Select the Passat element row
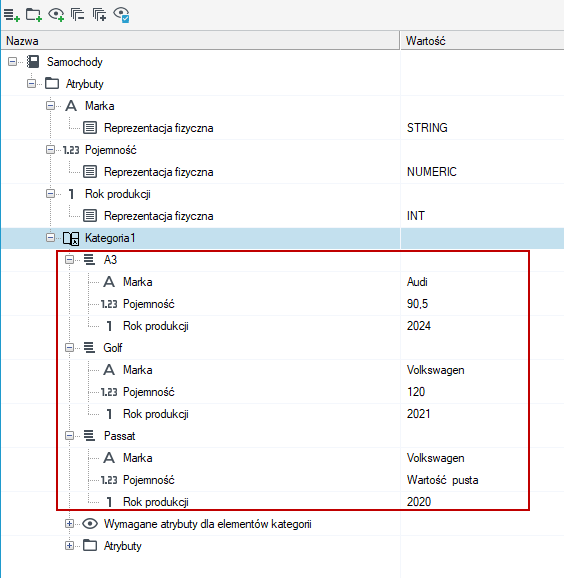 click(119, 436)
